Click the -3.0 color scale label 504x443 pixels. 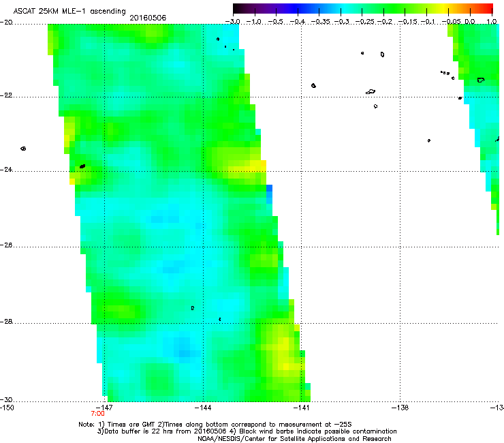[x=233, y=22]
